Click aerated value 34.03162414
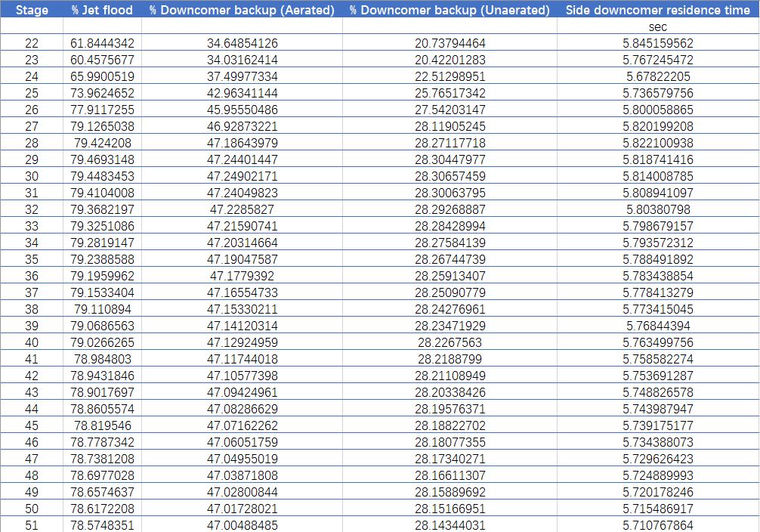This screenshot has height=532, width=760. click(x=242, y=60)
